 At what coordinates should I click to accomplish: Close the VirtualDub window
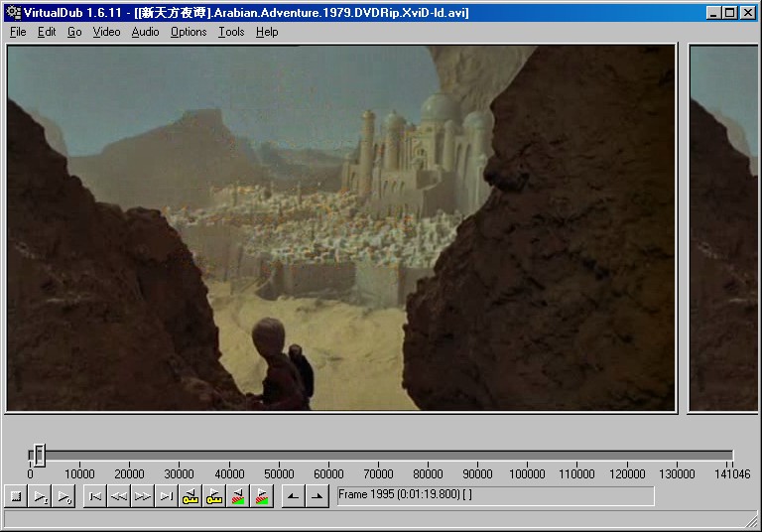pos(748,13)
